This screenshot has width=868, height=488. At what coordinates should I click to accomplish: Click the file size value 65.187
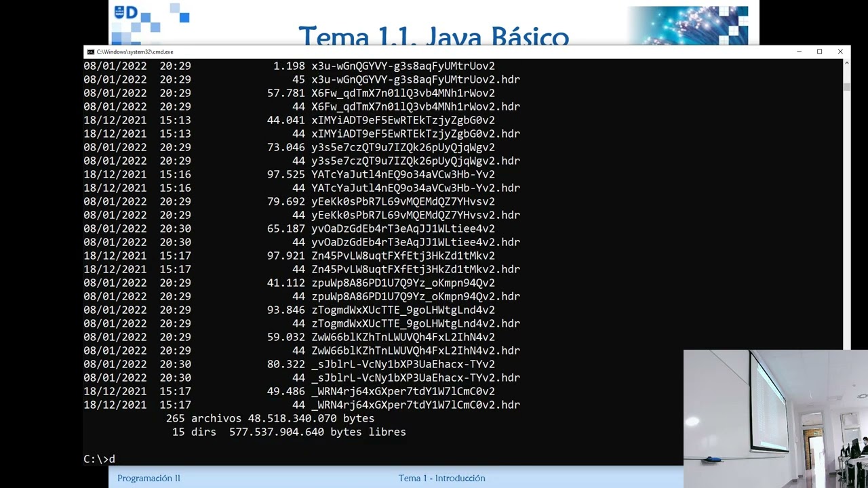(286, 228)
